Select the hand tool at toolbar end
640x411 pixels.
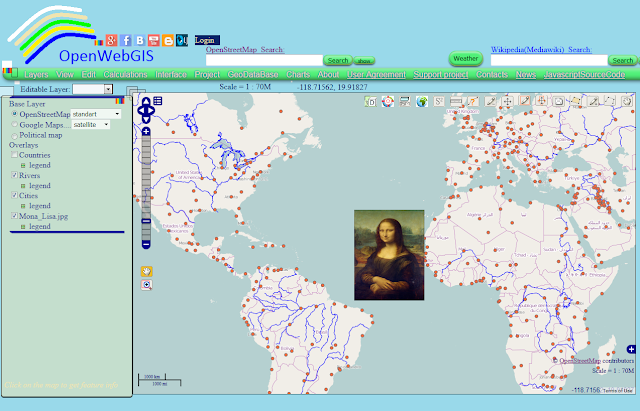627,101
